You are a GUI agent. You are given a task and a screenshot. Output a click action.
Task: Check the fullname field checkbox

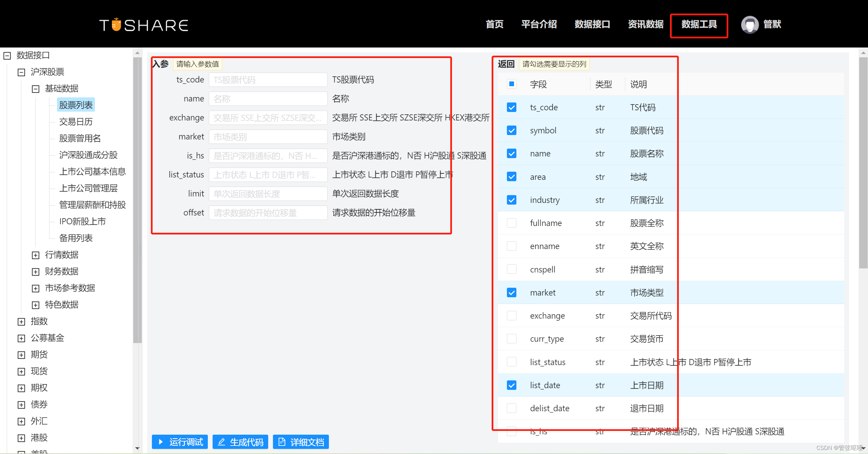pos(511,223)
